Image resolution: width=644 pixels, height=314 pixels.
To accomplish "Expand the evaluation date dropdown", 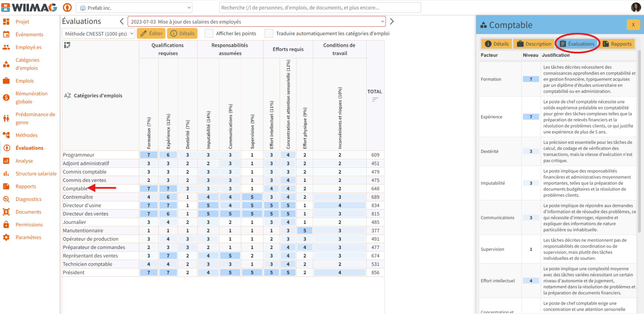I will click(x=257, y=22).
